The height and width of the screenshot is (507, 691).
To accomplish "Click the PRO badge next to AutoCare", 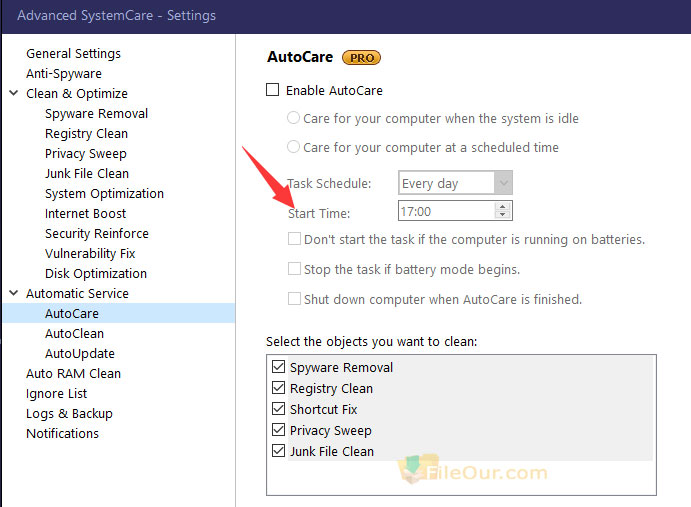I will pos(361,58).
